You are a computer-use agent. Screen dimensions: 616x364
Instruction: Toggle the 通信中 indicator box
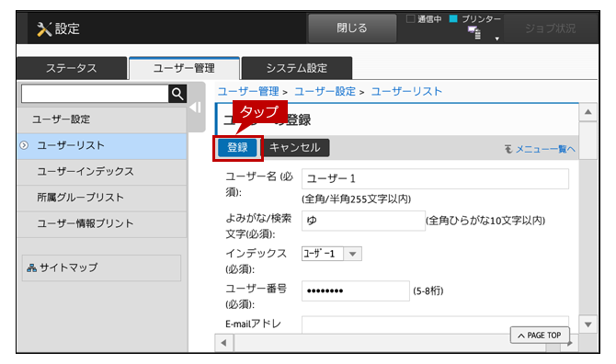coord(410,19)
